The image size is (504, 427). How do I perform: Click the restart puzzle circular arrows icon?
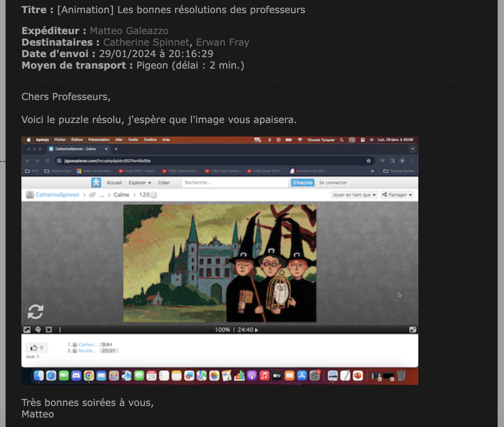(35, 312)
